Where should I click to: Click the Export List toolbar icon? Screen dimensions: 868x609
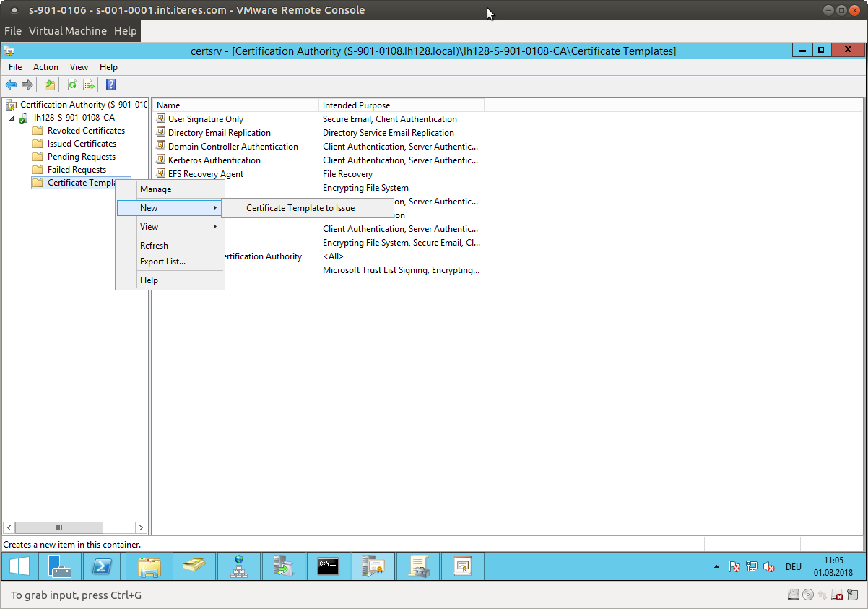tap(89, 85)
